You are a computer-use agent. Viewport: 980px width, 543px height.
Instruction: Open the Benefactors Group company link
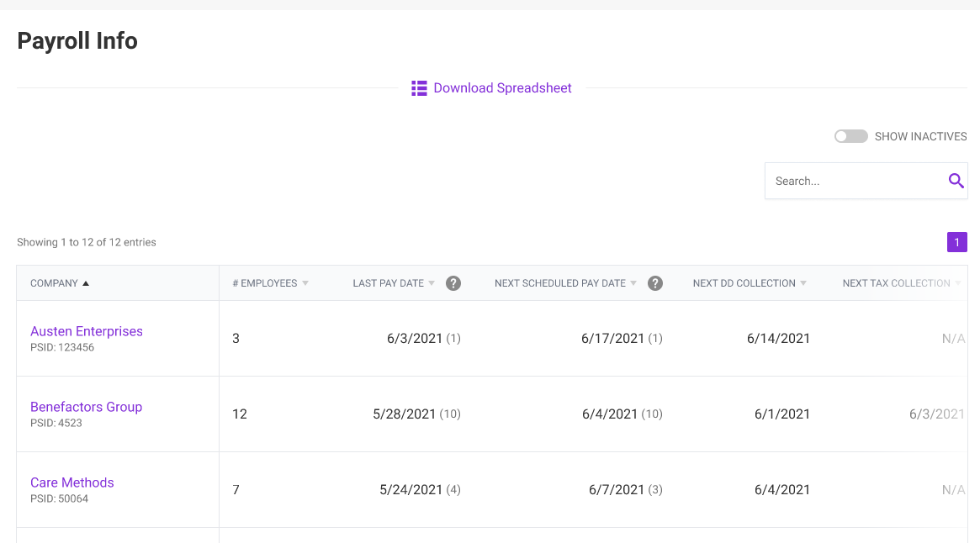86,407
